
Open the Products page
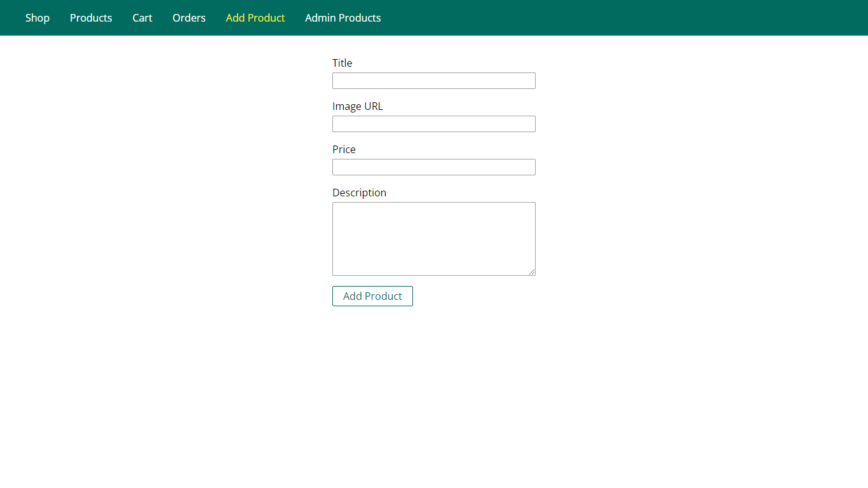tap(91, 18)
